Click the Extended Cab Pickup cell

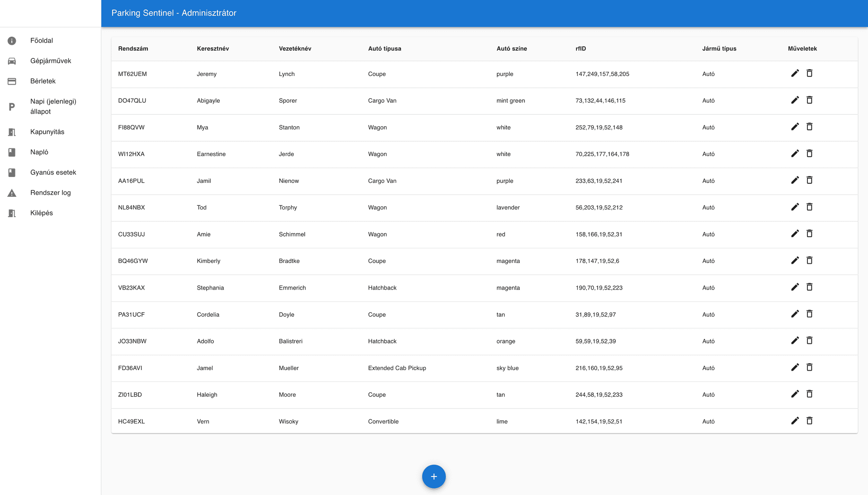(397, 368)
